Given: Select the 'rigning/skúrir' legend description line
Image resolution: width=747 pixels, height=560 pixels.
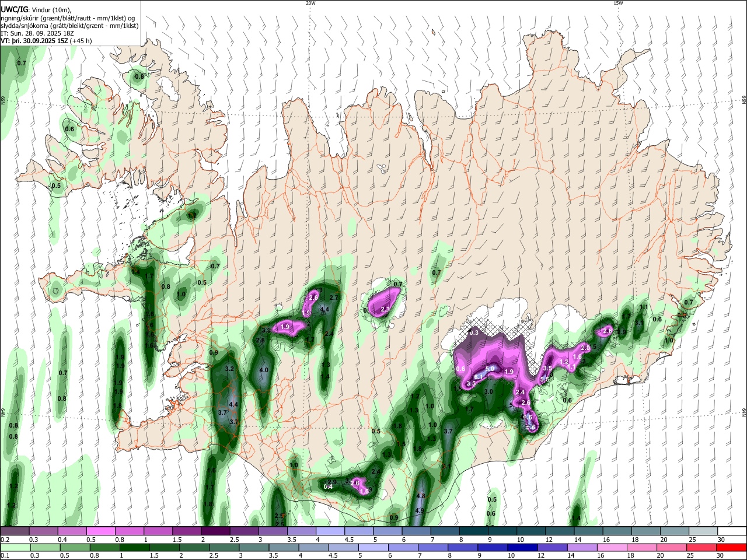Looking at the screenshot, I should coord(68,18).
